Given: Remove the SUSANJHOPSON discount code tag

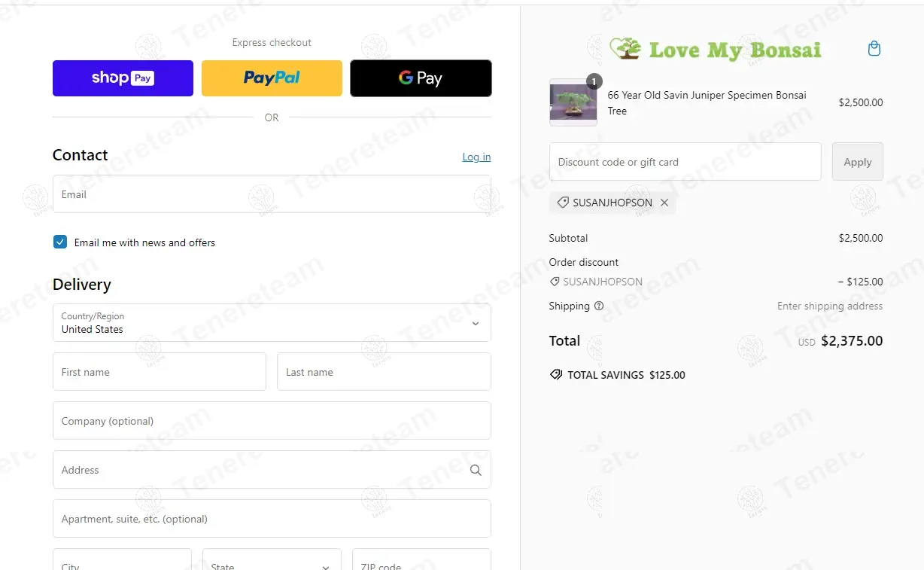Looking at the screenshot, I should [664, 203].
